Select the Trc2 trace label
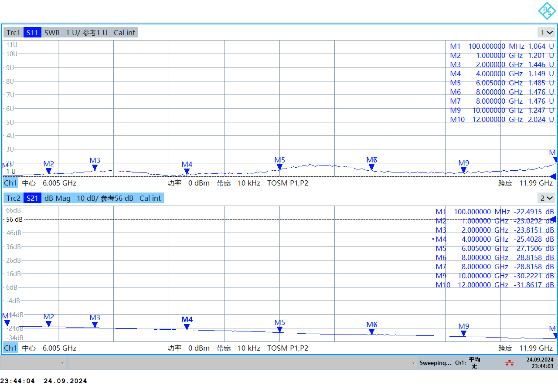Screen dimensions: 558x392 tap(13, 198)
